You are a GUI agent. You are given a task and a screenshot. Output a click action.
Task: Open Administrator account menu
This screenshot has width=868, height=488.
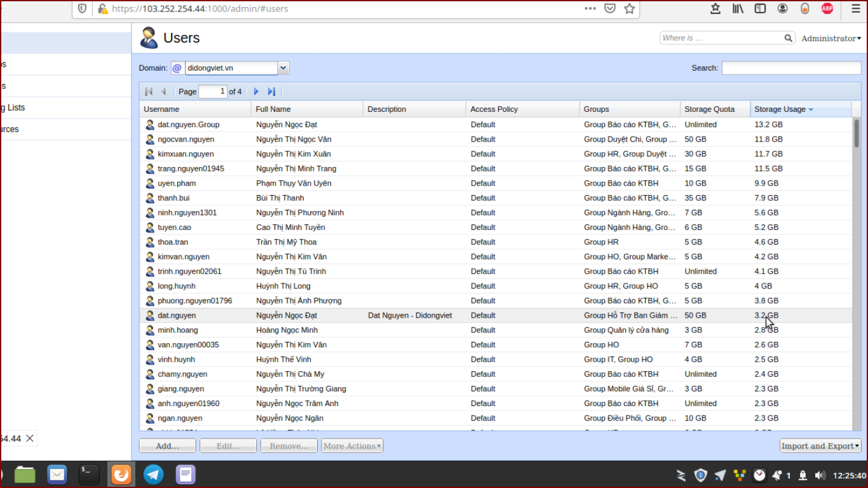[831, 38]
